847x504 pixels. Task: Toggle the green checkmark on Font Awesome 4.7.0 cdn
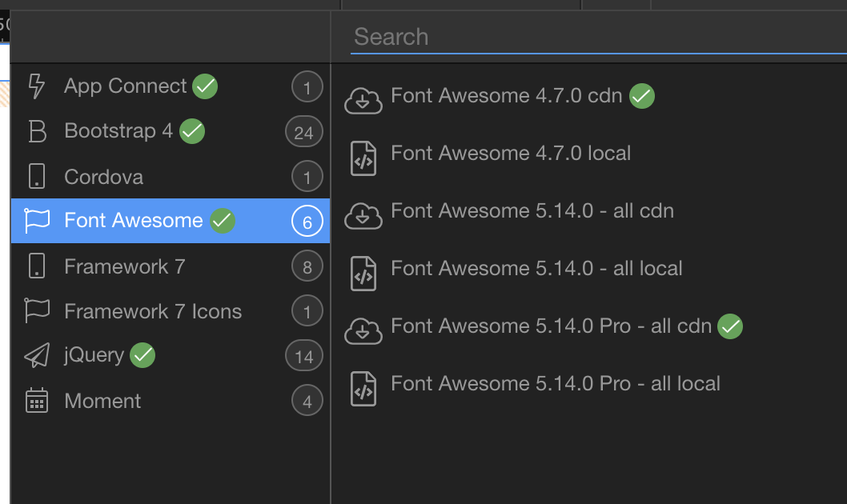pyautogui.click(x=640, y=95)
